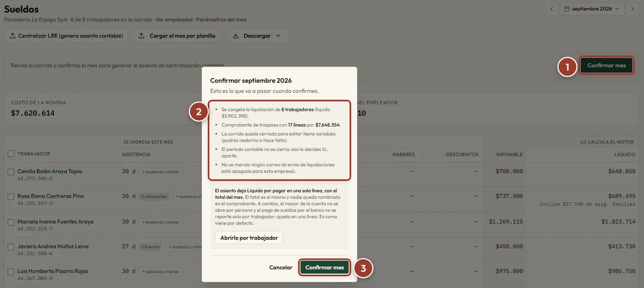Open worker Javiera Andrea Muñoz Leiva

(x=53, y=247)
